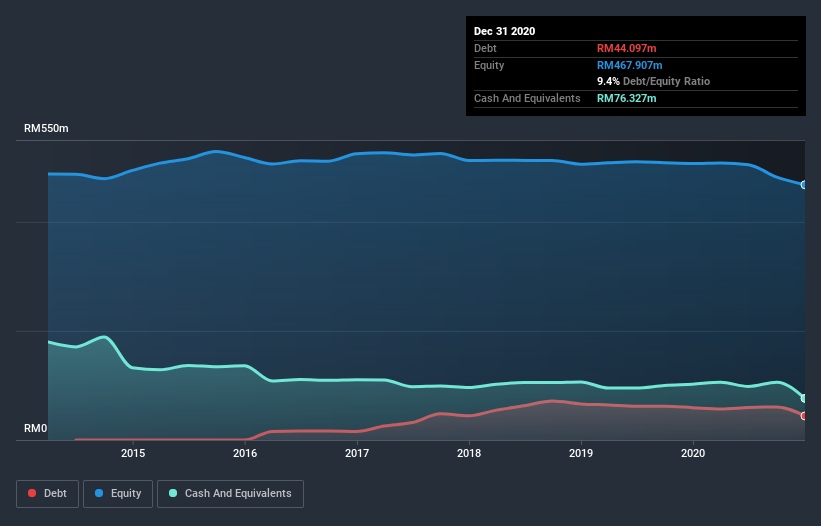821x526 pixels.
Task: Click the 2019 x-axis label
Action: click(581, 453)
